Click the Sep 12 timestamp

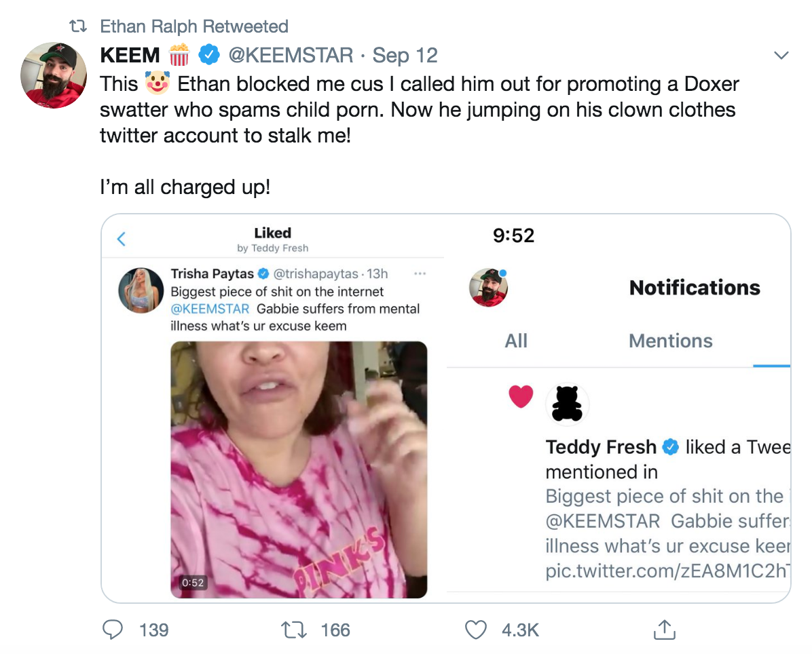click(405, 55)
